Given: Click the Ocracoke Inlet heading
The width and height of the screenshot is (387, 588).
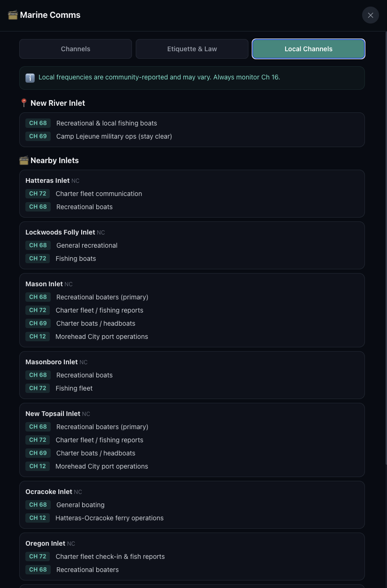Looking at the screenshot, I should (x=49, y=492).
